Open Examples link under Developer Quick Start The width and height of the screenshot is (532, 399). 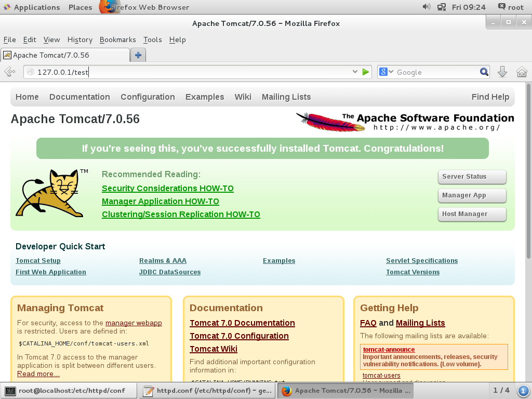[x=279, y=261]
